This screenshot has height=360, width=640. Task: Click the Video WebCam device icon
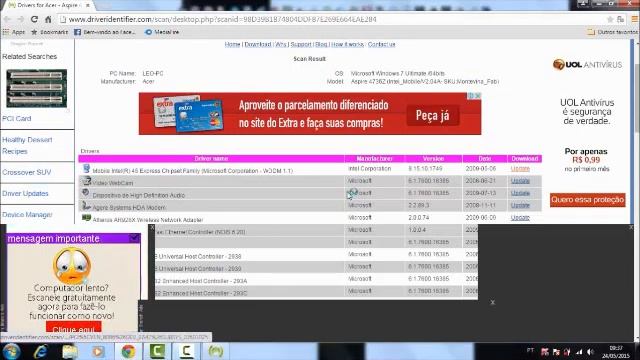click(x=86, y=181)
